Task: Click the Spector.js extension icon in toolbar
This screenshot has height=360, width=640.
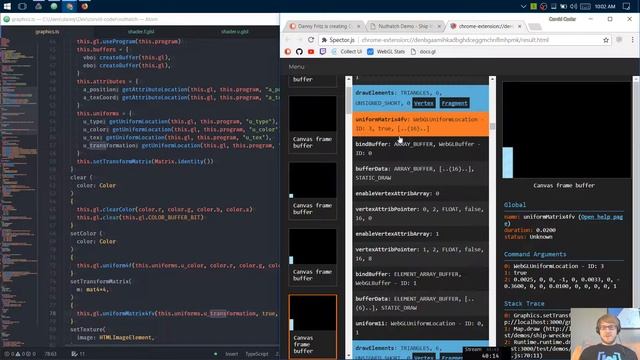Action: pyautogui.click(x=619, y=40)
